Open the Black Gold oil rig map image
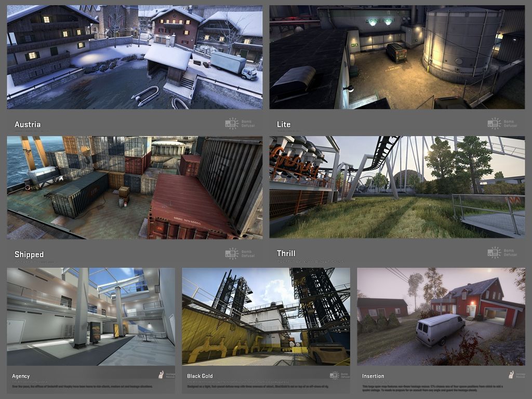Screen dimensions: 532x399 coord(266,317)
